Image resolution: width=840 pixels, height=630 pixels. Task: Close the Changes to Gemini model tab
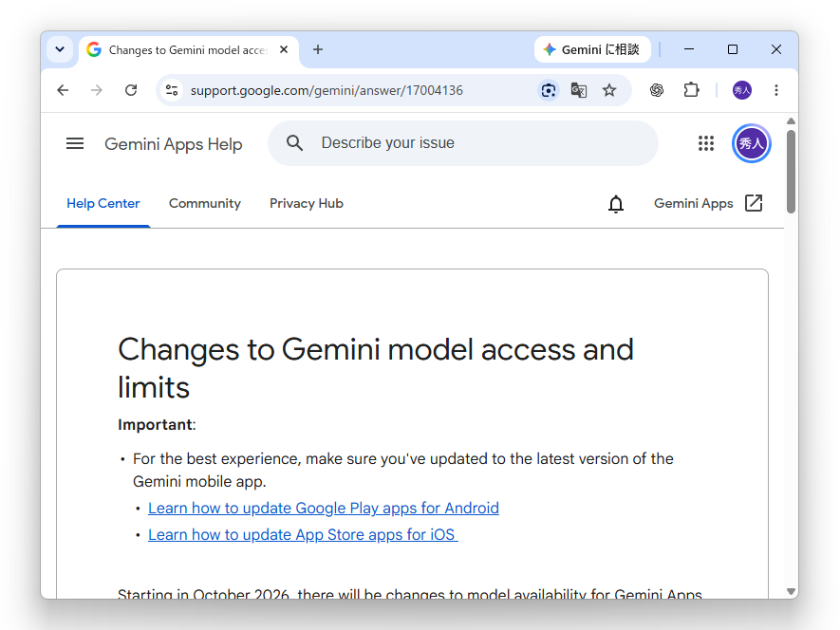(284, 50)
